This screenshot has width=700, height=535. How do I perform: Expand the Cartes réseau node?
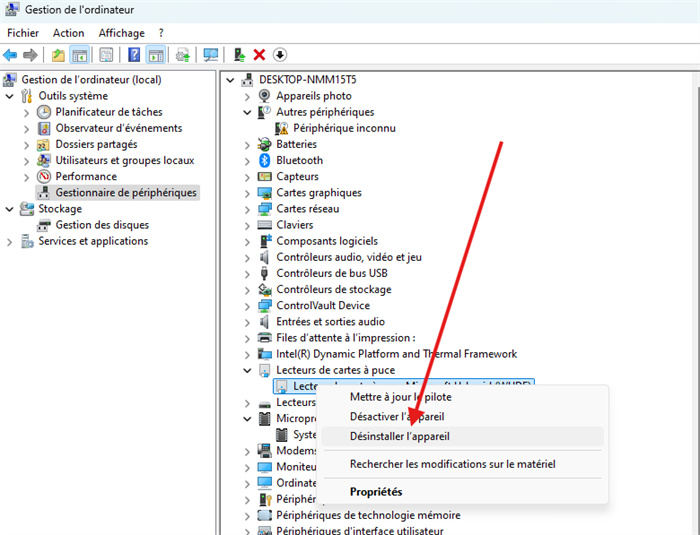click(247, 209)
